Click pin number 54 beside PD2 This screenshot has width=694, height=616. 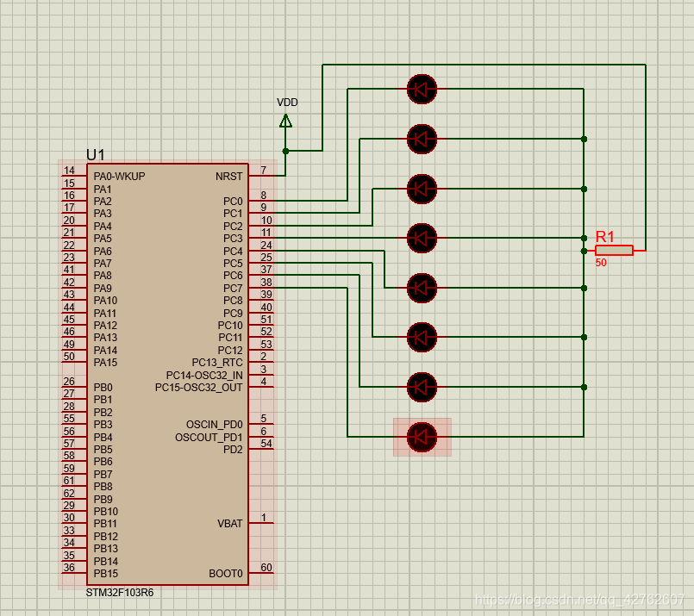tap(266, 443)
